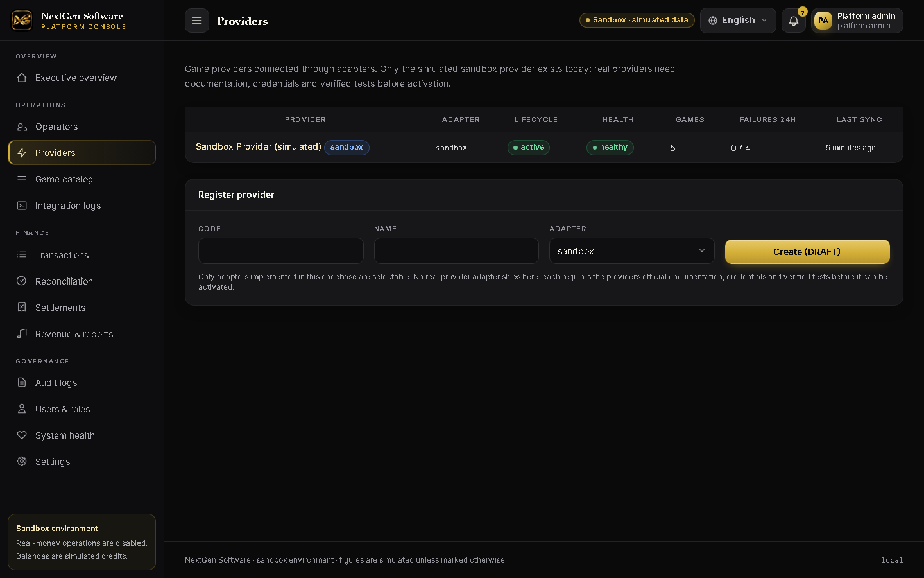Click the NextGen Software logo icon
The height and width of the screenshot is (578, 924).
[x=22, y=20]
